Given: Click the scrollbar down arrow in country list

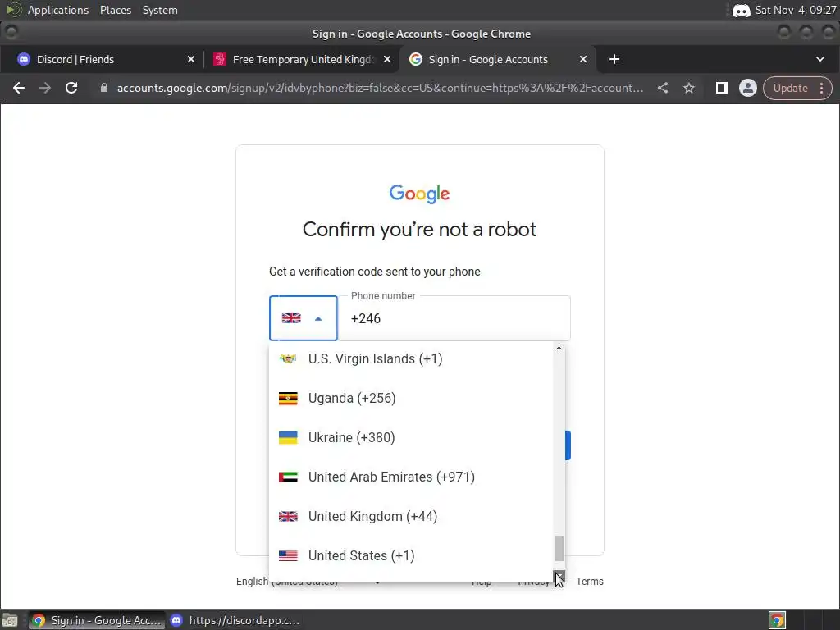Looking at the screenshot, I should click(559, 577).
